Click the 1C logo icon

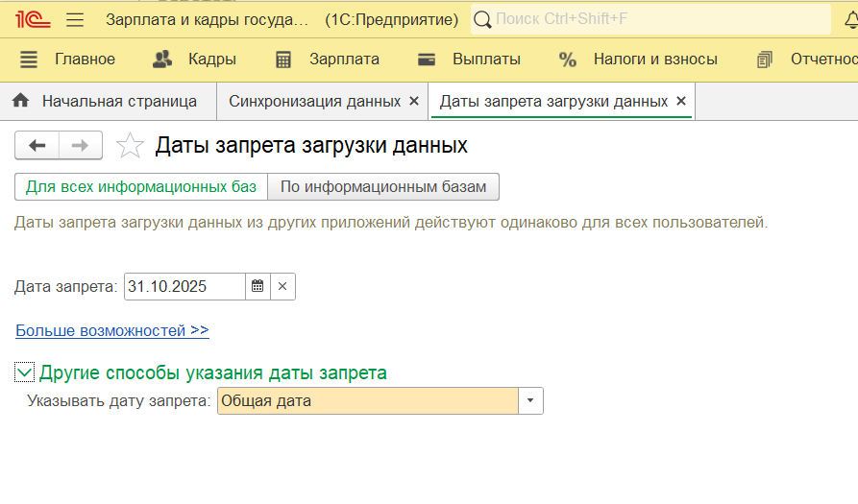(x=31, y=19)
